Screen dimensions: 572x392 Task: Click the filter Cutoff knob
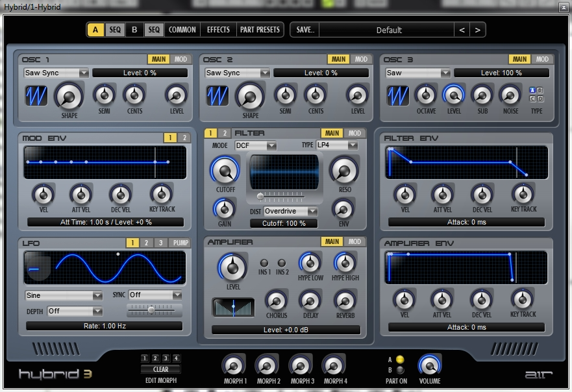(x=225, y=170)
